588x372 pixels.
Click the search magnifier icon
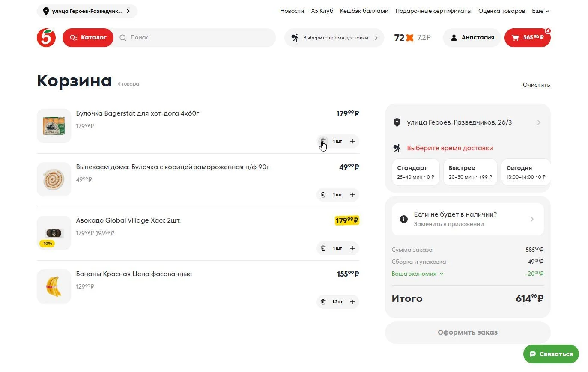click(x=123, y=38)
